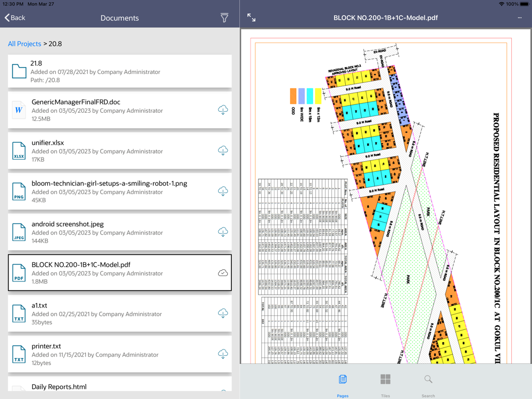The height and width of the screenshot is (399, 532).
Task: Download android screenshot.jpeg via cloud icon
Action: tap(223, 232)
